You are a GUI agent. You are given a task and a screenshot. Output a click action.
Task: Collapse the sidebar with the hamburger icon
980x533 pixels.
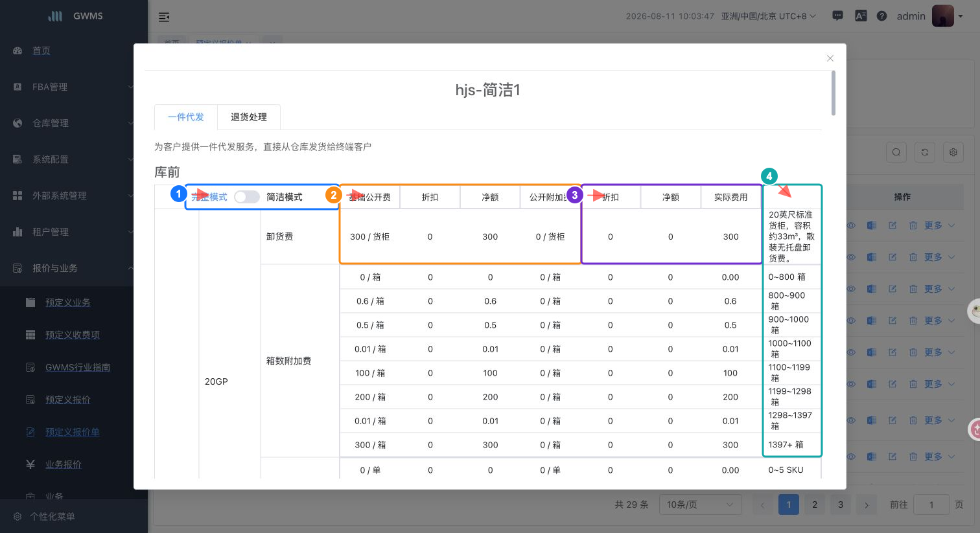click(164, 17)
